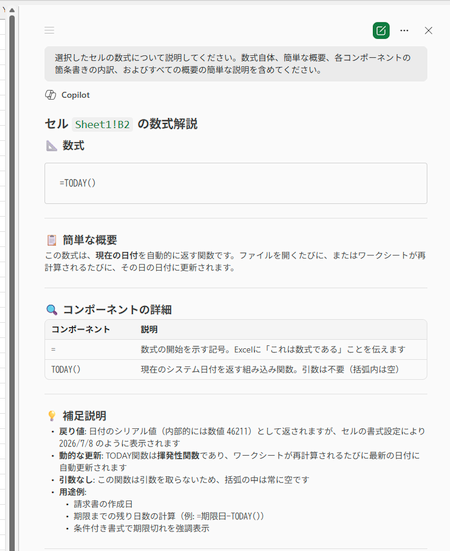Click the bold 現在の日付 text in summary
The height and width of the screenshot is (551, 450).
click(116, 255)
